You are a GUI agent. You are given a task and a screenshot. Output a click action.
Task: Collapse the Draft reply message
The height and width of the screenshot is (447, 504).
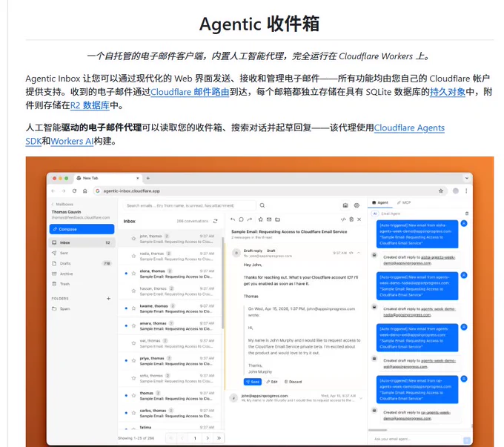click(359, 253)
